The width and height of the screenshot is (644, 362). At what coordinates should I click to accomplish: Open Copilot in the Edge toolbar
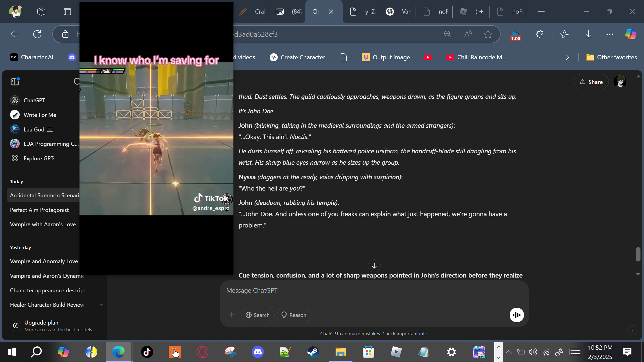[631, 34]
